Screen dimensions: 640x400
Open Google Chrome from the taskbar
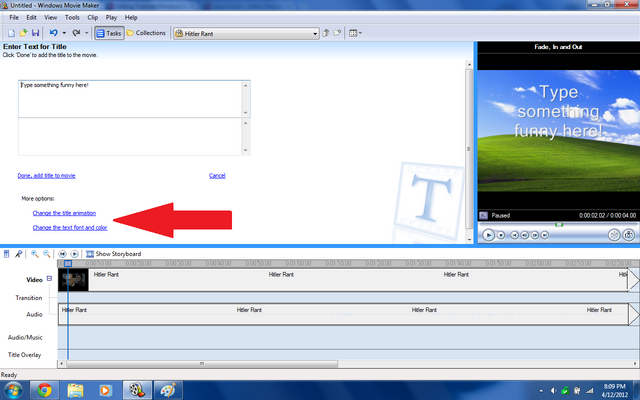click(44, 390)
